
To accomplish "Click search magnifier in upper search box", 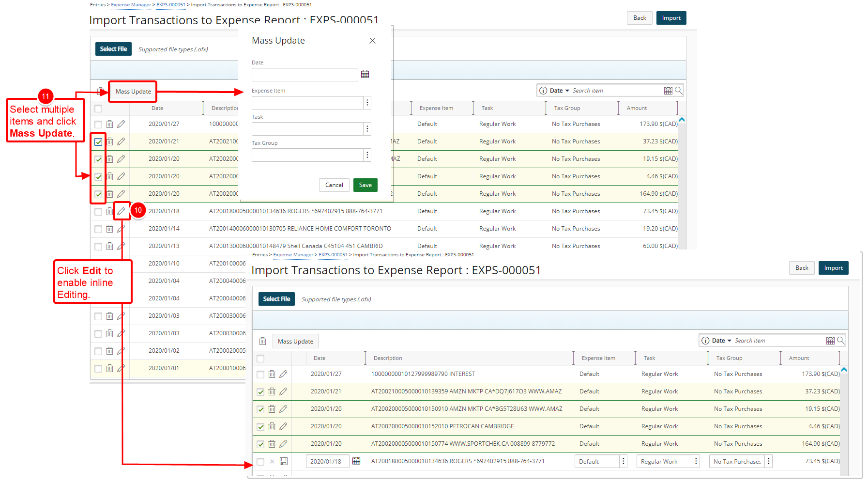I will pos(679,91).
